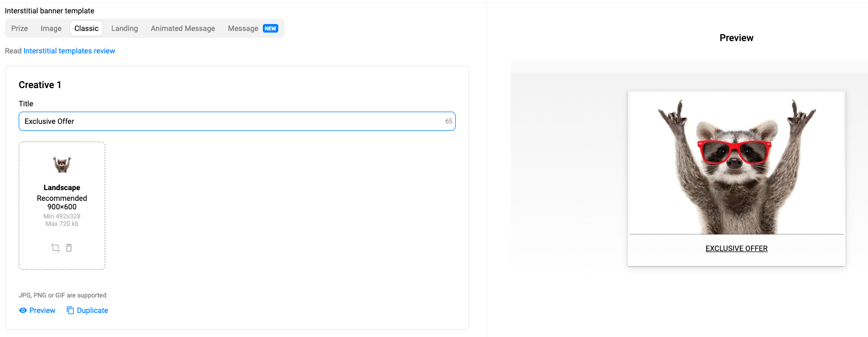
Task: Click the crop icon under Landscape image
Action: point(55,248)
